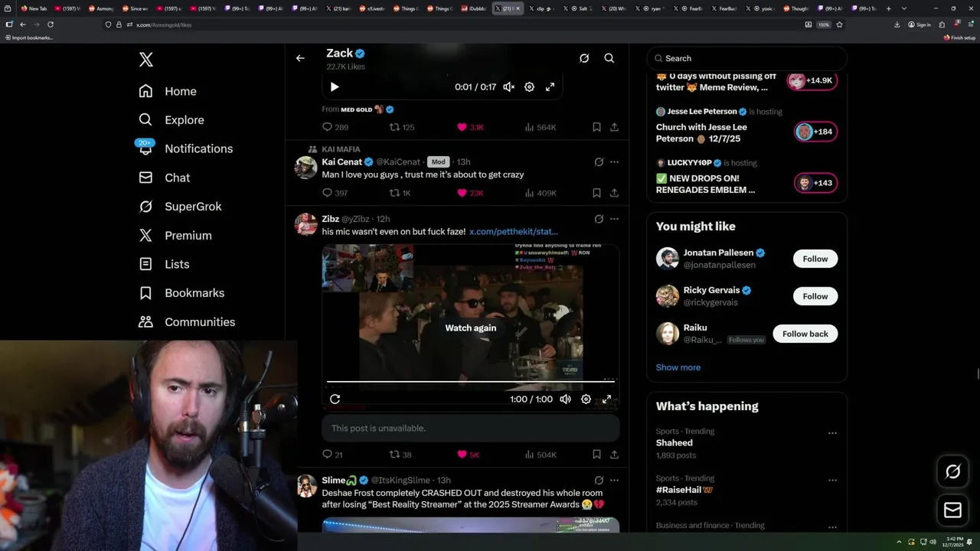Repost the post with 125 reposts
This screenshot has width=980, height=551.
coord(402,127)
